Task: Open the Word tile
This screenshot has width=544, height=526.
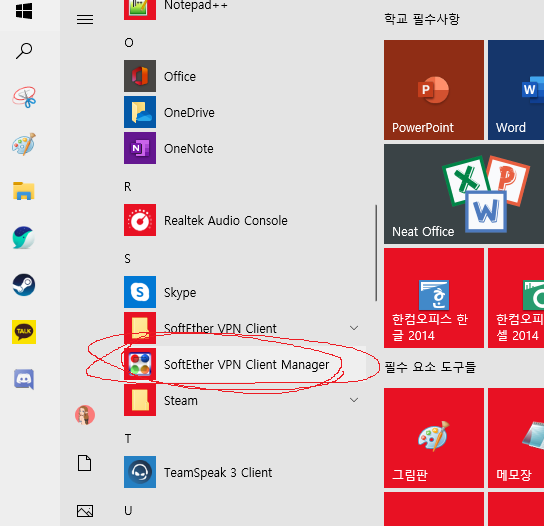Action: [x=516, y=90]
